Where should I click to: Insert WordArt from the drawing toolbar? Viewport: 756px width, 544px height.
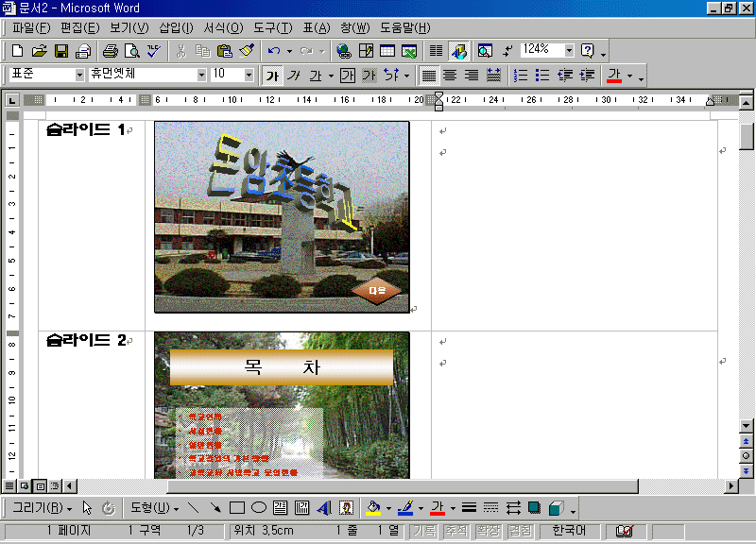324,507
